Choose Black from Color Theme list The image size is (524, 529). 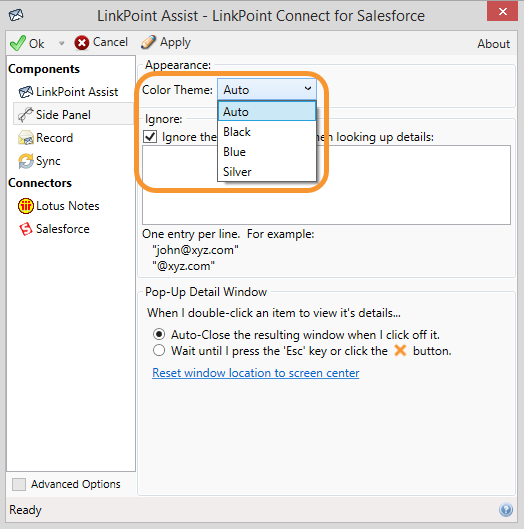[267, 132]
